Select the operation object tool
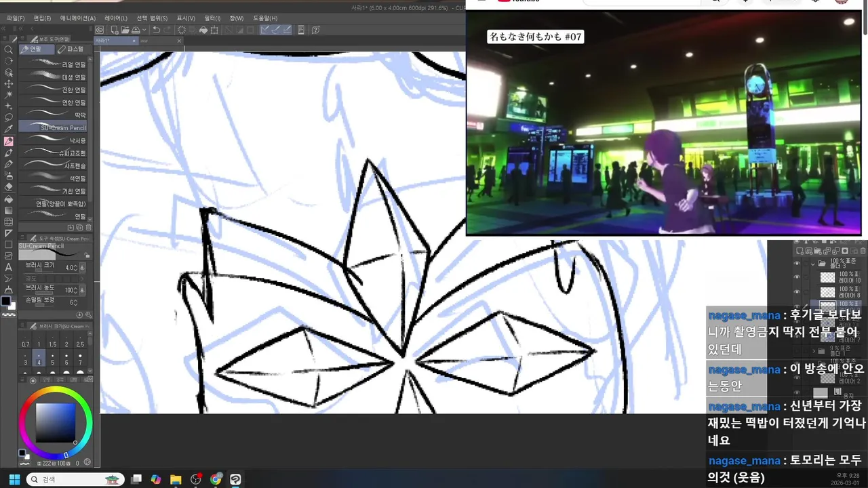Screen dimensions: 868x488 [x=8, y=73]
